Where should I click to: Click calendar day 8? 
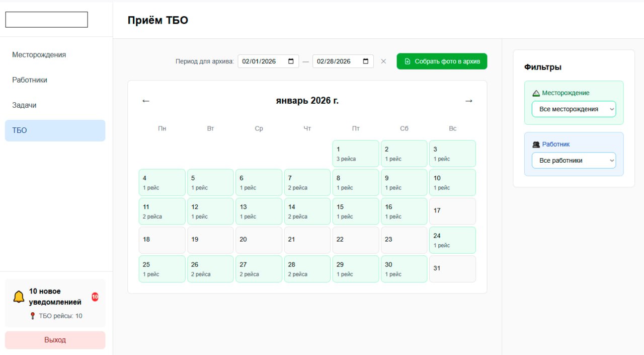(356, 182)
